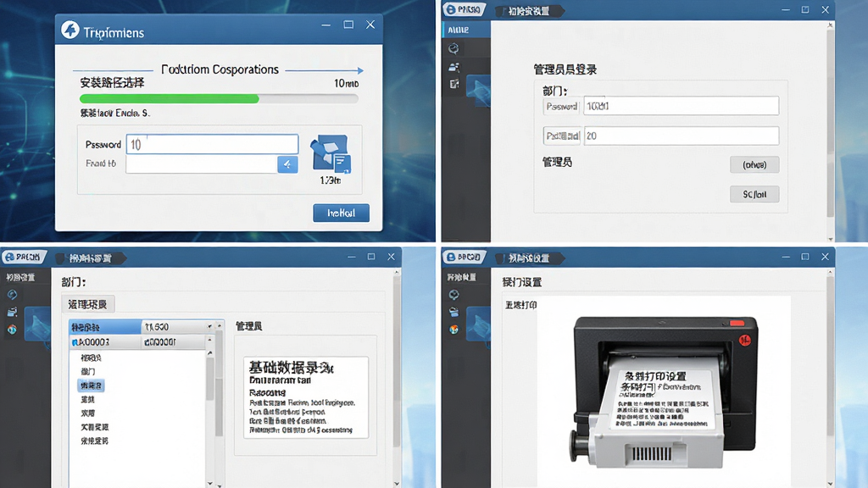Screen dimensions: 868x488
Task: Open the edit note icon in the 管理员登录 window sidebar
Action: (454, 84)
